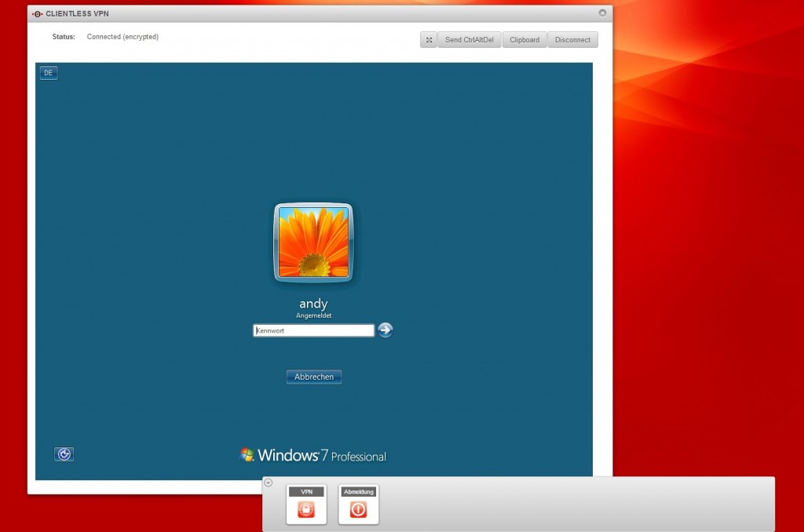The width and height of the screenshot is (804, 532).
Task: Open the VPN shortcut in the bottom panel
Action: pos(305,505)
